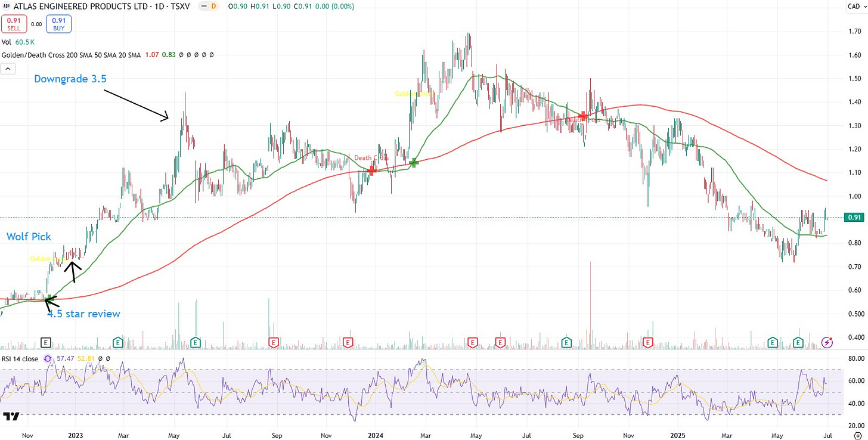The height and width of the screenshot is (440, 868).
Task: Click the green Golden Cross plus near Feb 2024
Action: [414, 162]
